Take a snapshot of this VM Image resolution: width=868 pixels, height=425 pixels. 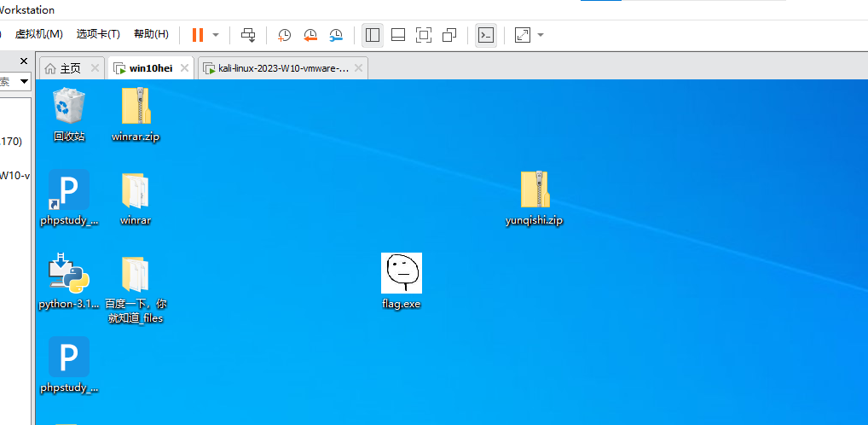(284, 35)
